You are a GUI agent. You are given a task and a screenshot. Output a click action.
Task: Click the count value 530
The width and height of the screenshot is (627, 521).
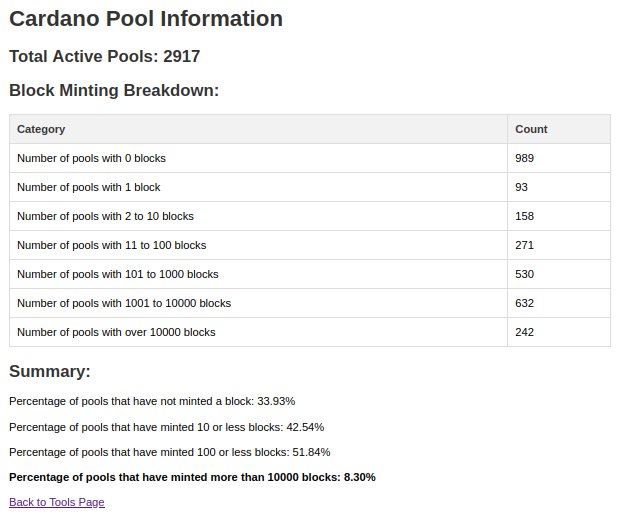pyautogui.click(x=525, y=274)
